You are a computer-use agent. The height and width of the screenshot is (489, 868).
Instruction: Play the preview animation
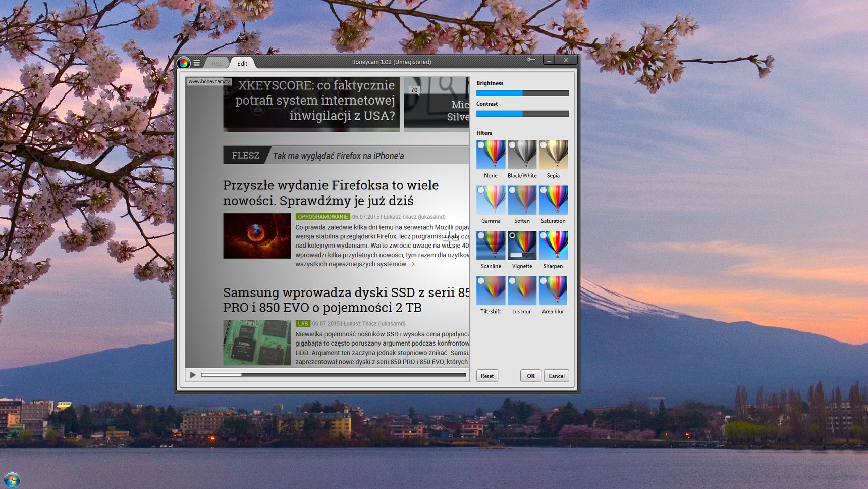tap(193, 375)
